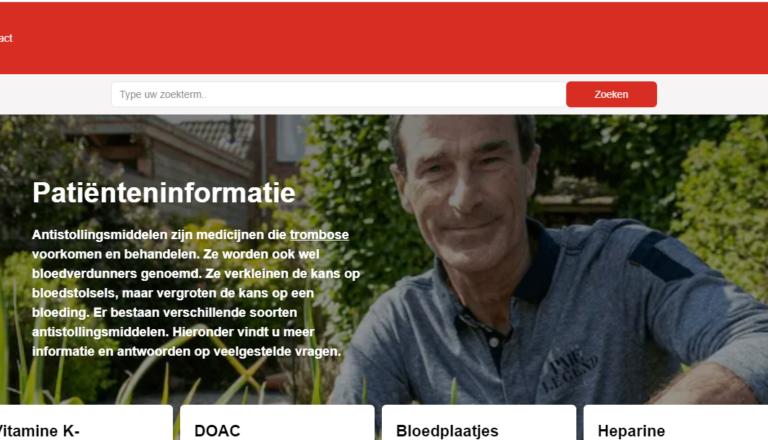Follow the underlined trombose link
768x440 pixels.
(319, 235)
